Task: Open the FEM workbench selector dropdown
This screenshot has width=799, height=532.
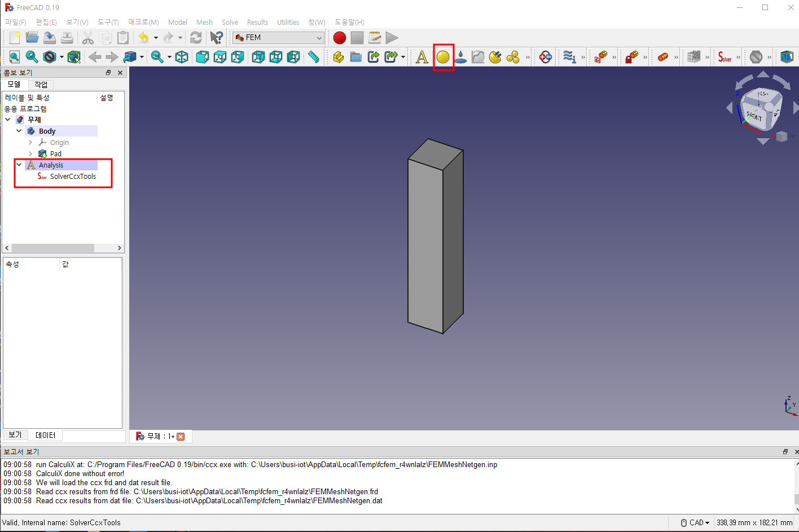Action: 279,38
